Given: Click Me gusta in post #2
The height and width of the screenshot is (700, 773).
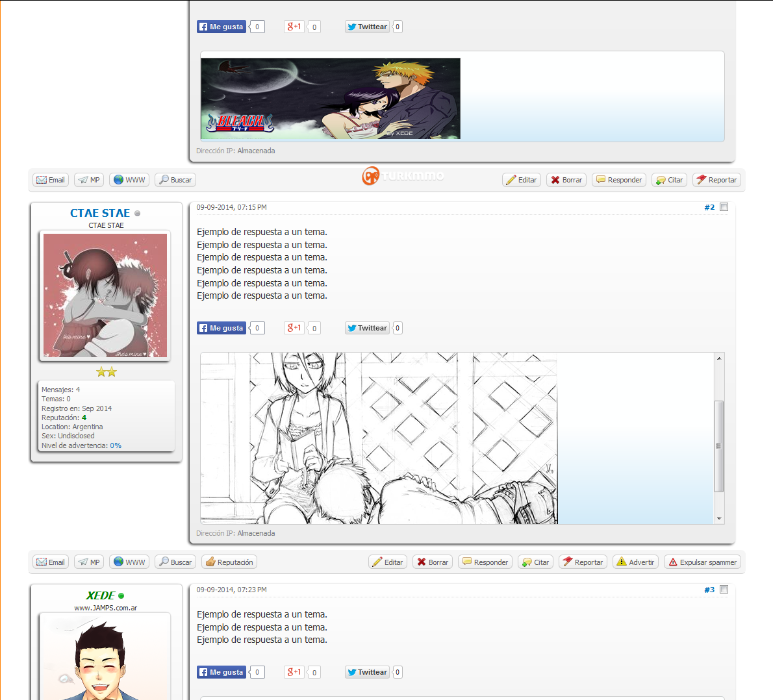Looking at the screenshot, I should tap(222, 328).
